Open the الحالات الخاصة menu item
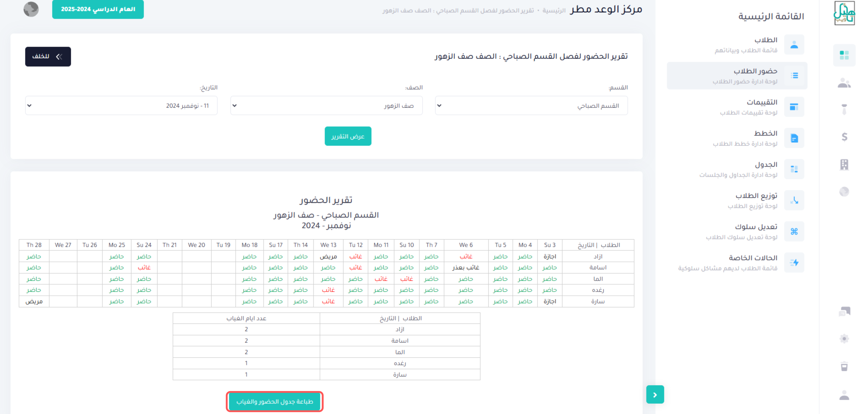The height and width of the screenshot is (414, 868). click(737, 262)
